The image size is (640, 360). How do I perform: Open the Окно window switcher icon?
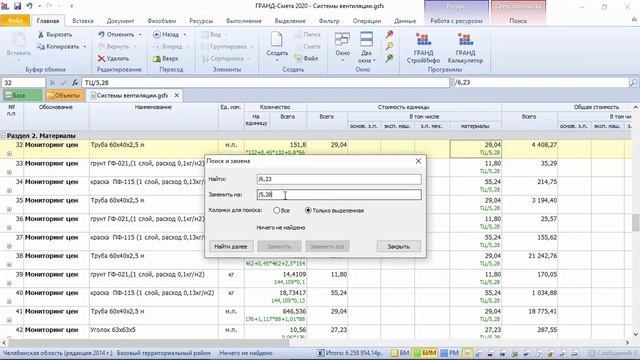pos(342,40)
